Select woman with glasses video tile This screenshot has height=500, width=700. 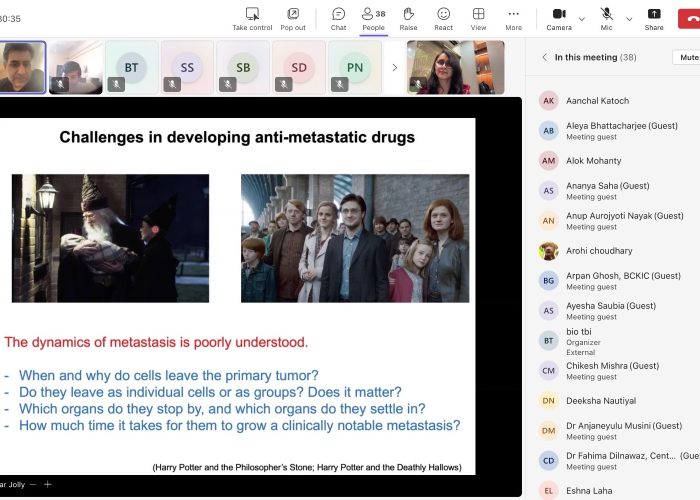(455, 67)
